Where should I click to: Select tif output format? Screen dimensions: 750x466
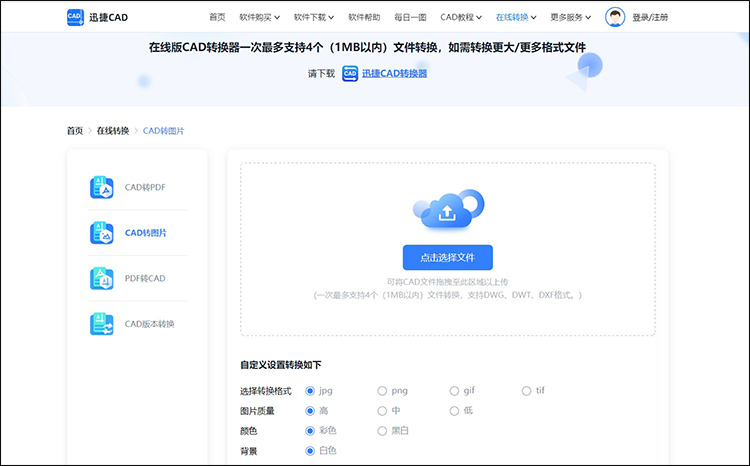[x=527, y=391]
